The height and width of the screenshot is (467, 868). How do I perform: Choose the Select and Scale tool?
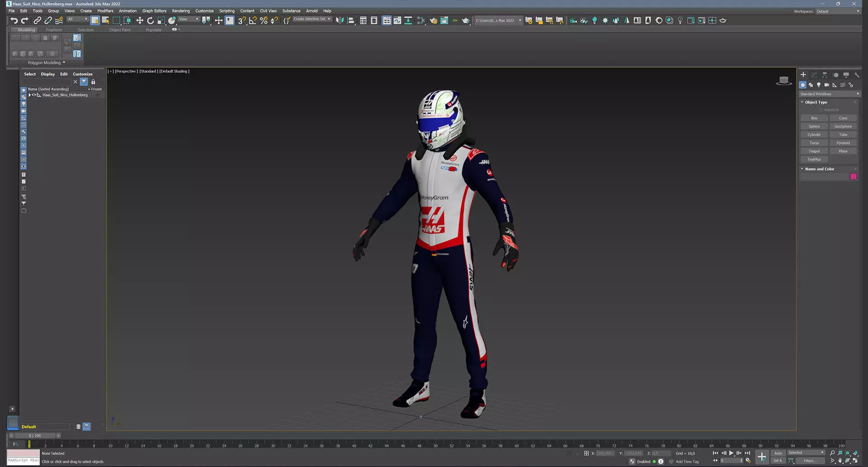[161, 20]
